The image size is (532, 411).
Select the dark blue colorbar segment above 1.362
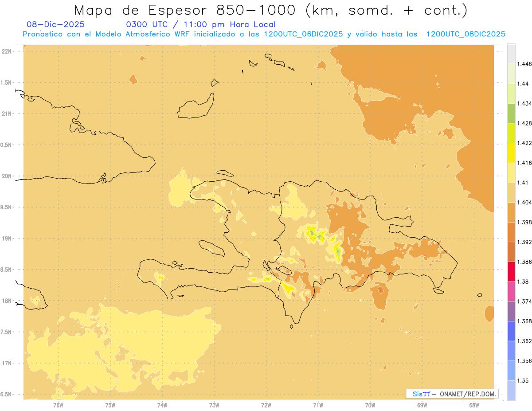pyautogui.click(x=511, y=331)
